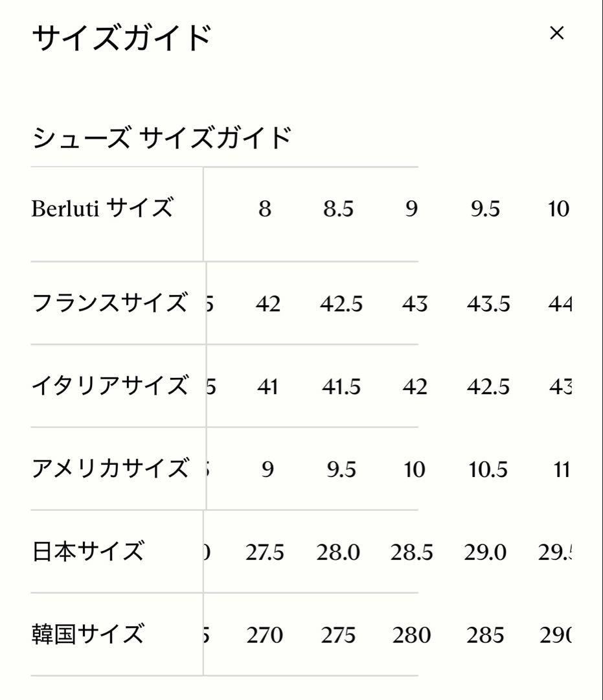Click French size 43.5 cell
Viewport: 603px width, 700px height.
coord(488,303)
